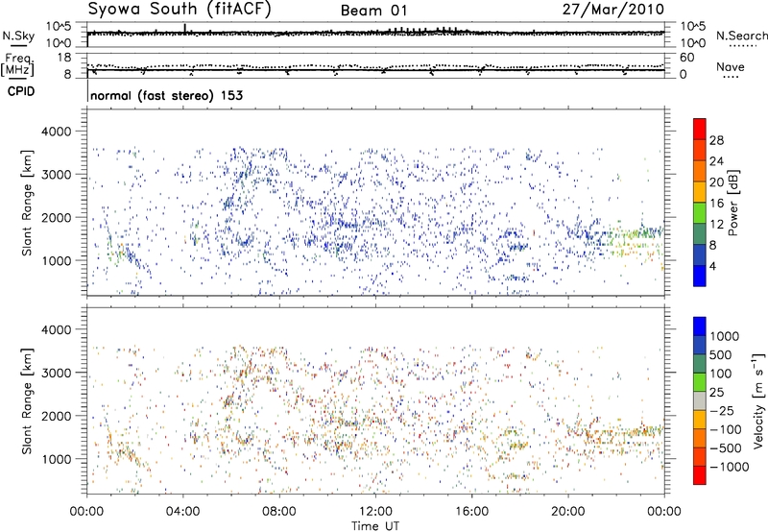Screen dimensions: 768x532
Task: Click velocity plot 'Slant Range [km]' label
Action: click(x=27, y=400)
